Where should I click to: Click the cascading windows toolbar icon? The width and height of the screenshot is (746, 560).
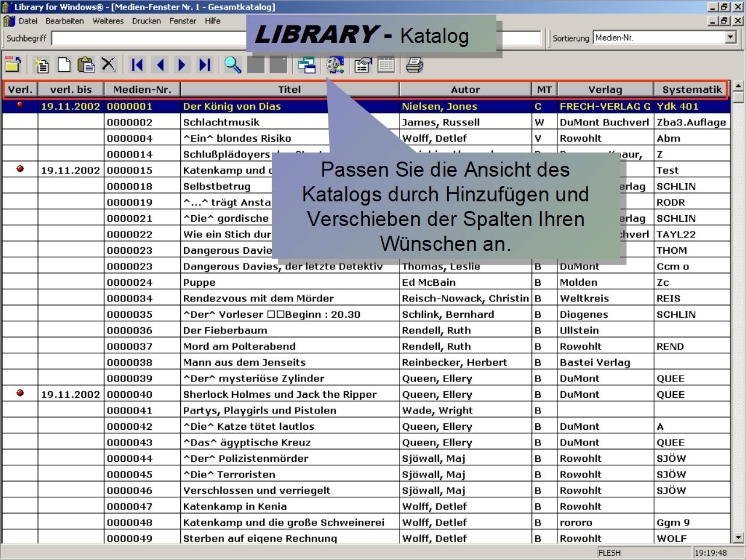(307, 64)
